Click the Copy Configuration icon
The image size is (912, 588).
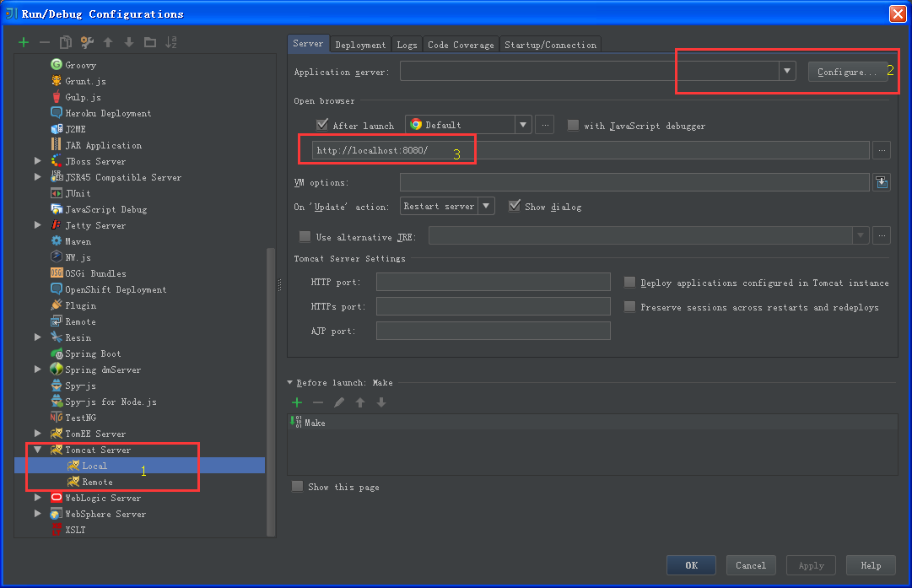66,42
